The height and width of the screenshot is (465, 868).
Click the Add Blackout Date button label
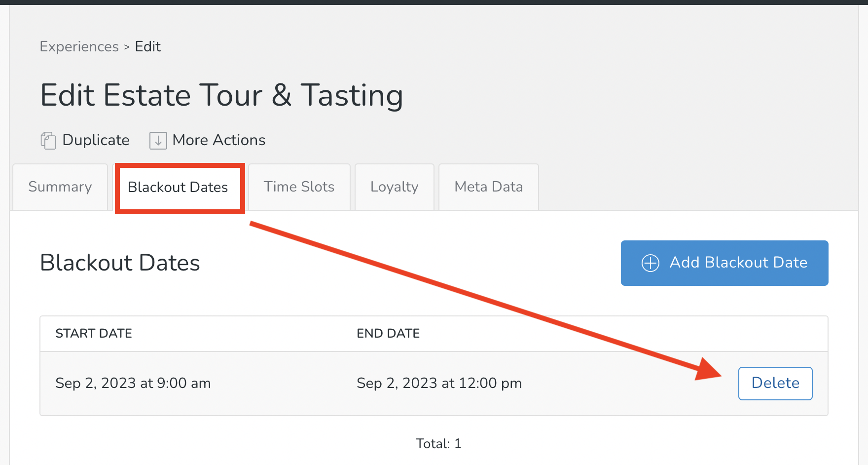point(738,263)
